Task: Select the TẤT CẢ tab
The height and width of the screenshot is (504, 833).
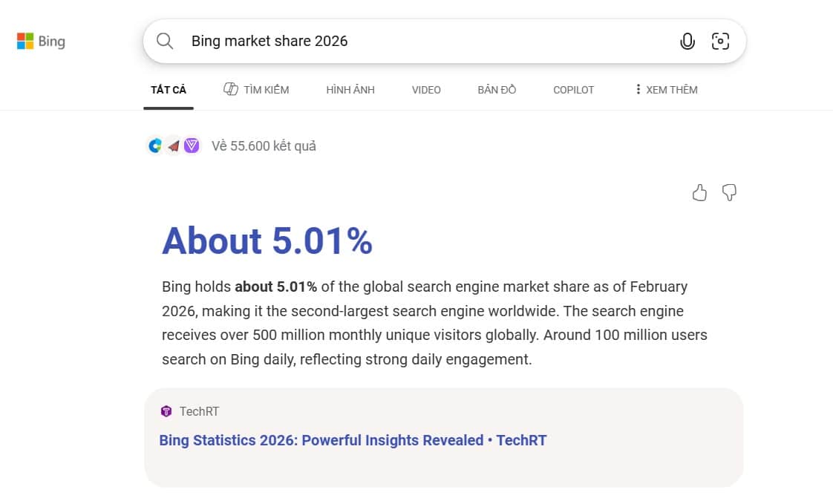Action: coord(169,90)
